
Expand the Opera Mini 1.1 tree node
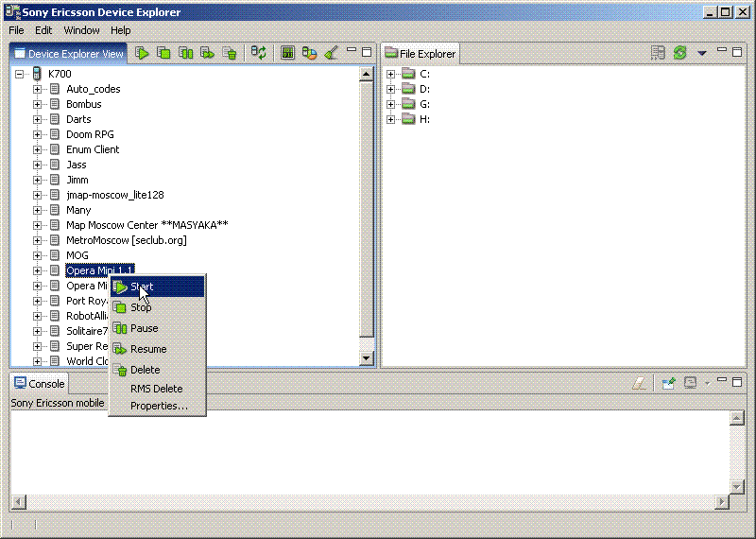[37, 270]
